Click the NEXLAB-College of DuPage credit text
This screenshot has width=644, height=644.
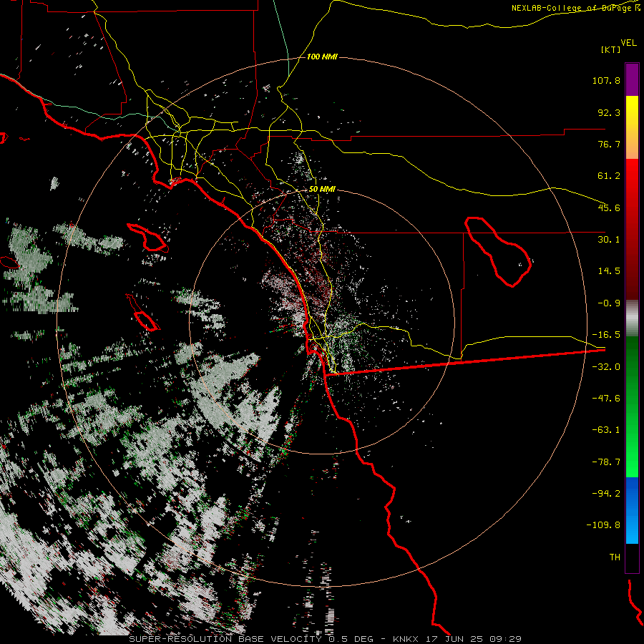pos(571,8)
